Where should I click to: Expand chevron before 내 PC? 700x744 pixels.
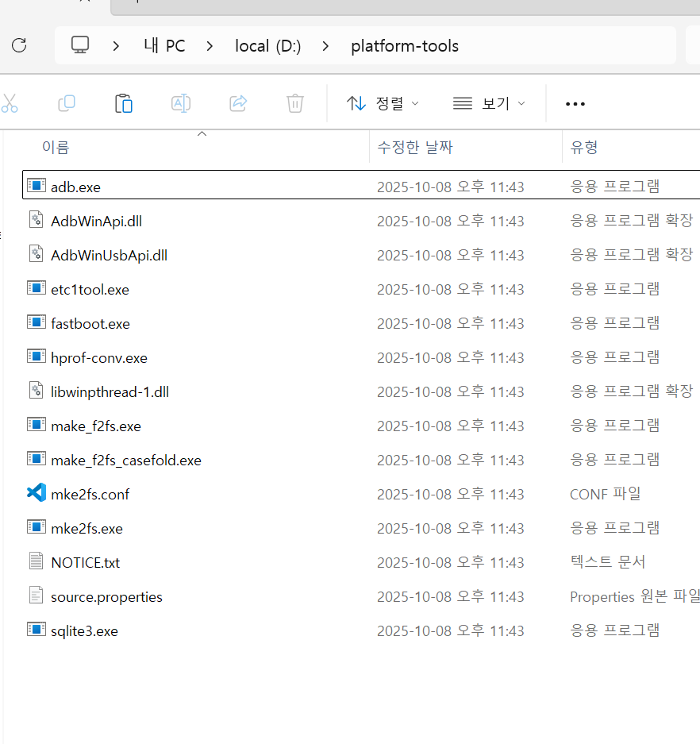[x=116, y=46]
